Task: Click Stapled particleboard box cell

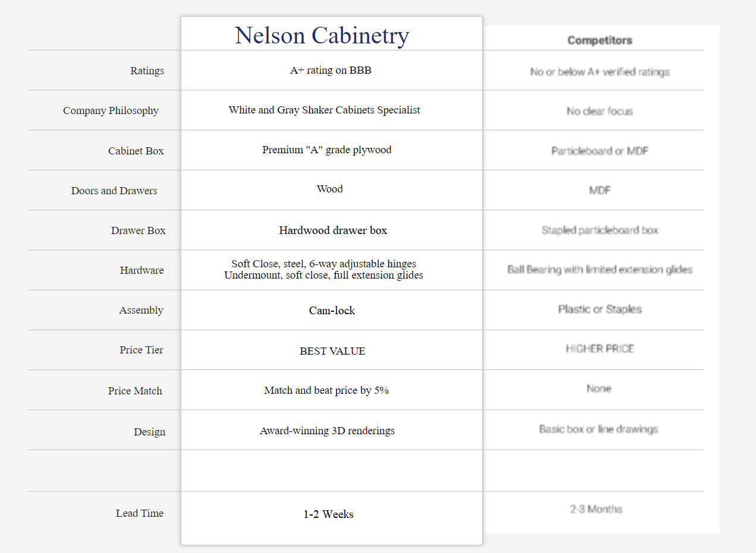Action: click(600, 230)
